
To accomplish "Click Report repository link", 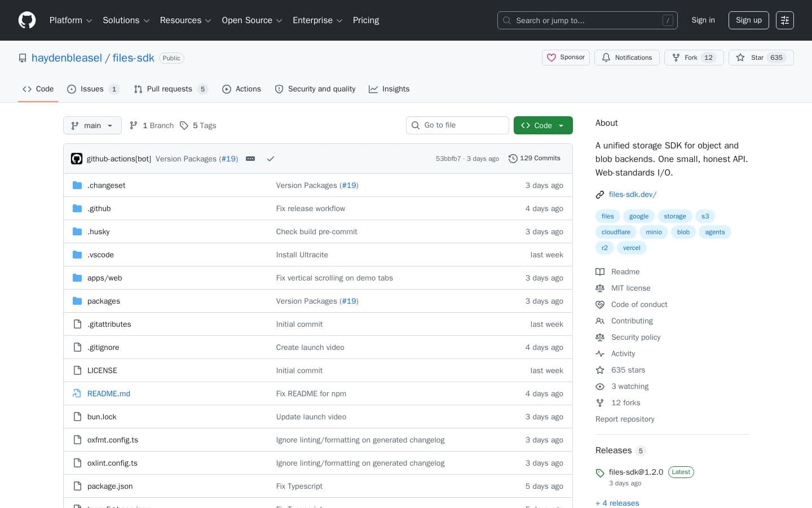I will click(x=625, y=419).
